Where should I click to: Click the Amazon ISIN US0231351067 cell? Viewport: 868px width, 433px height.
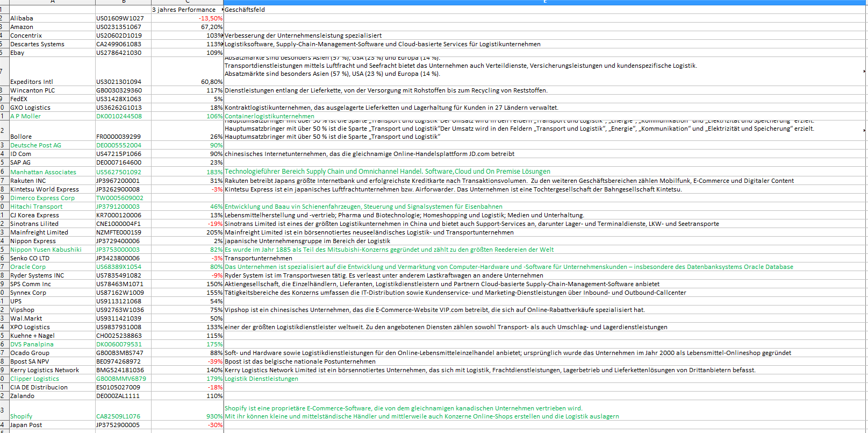pyautogui.click(x=123, y=27)
